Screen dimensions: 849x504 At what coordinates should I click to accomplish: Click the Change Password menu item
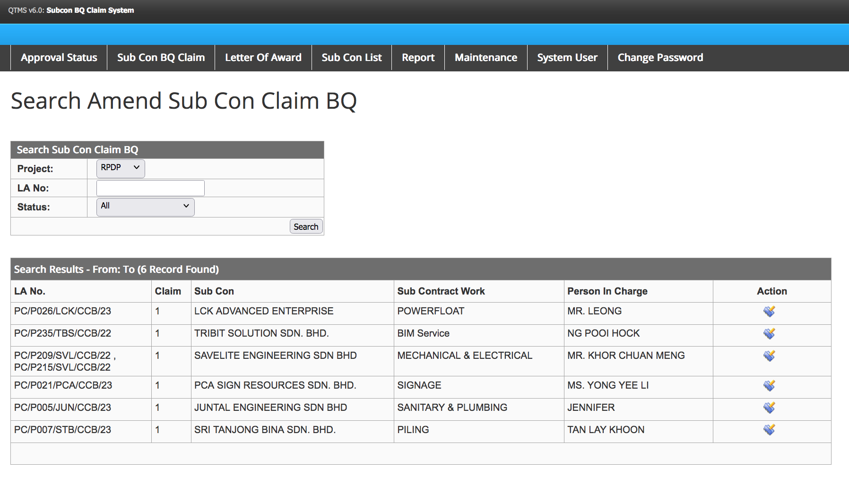(660, 58)
